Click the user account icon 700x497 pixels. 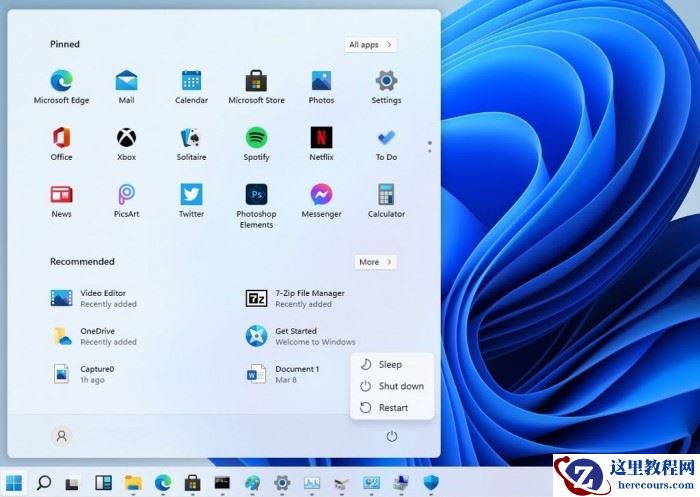62,436
